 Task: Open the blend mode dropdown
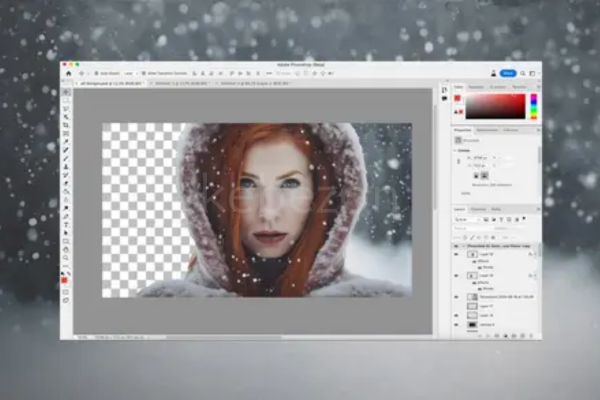tap(474, 229)
